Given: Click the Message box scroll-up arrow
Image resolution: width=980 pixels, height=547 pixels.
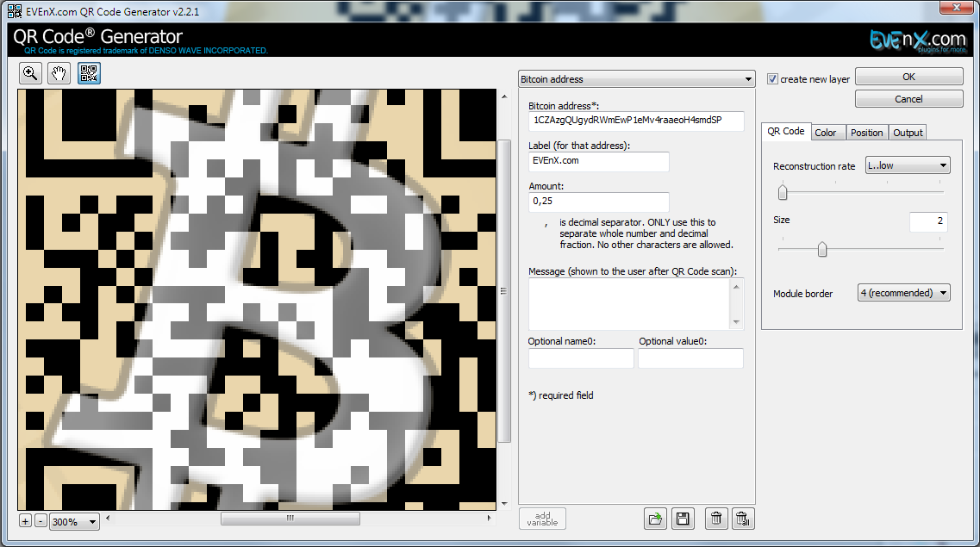Looking at the screenshot, I should point(736,287).
